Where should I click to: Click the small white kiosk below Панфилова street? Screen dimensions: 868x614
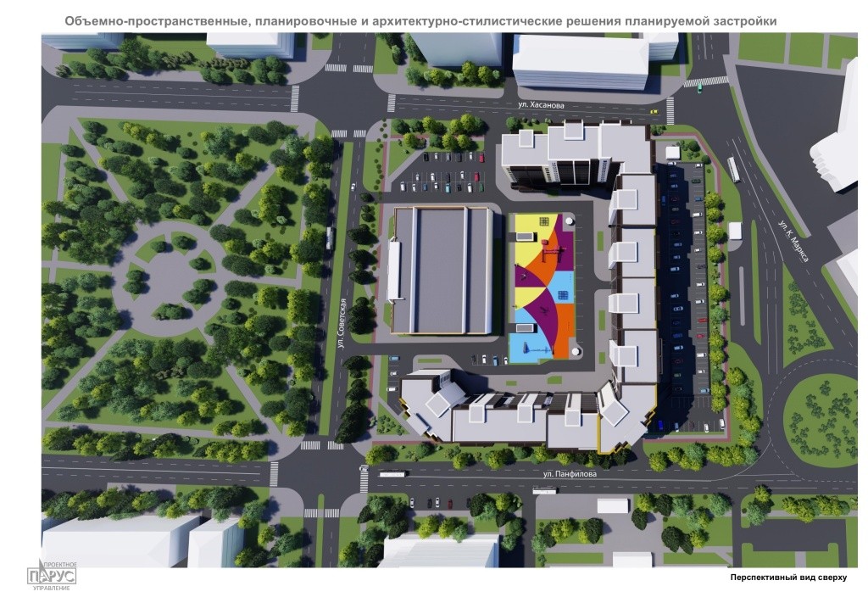[x=612, y=505]
